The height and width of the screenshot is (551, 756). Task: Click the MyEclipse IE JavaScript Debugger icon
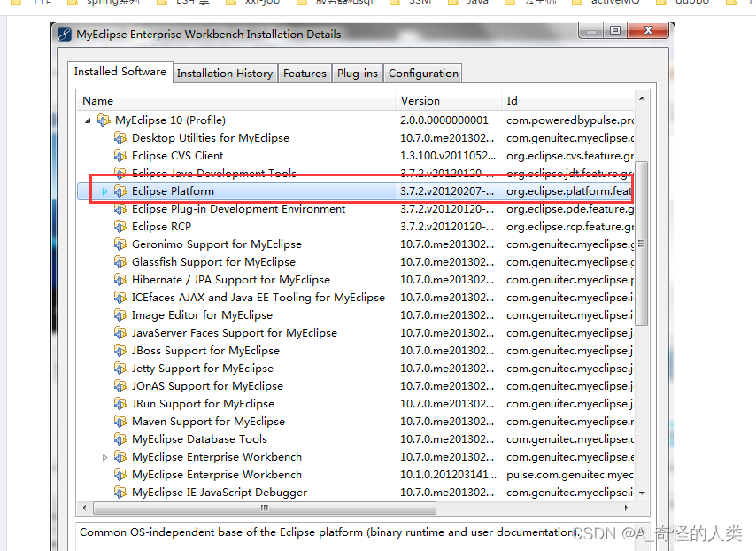click(120, 493)
